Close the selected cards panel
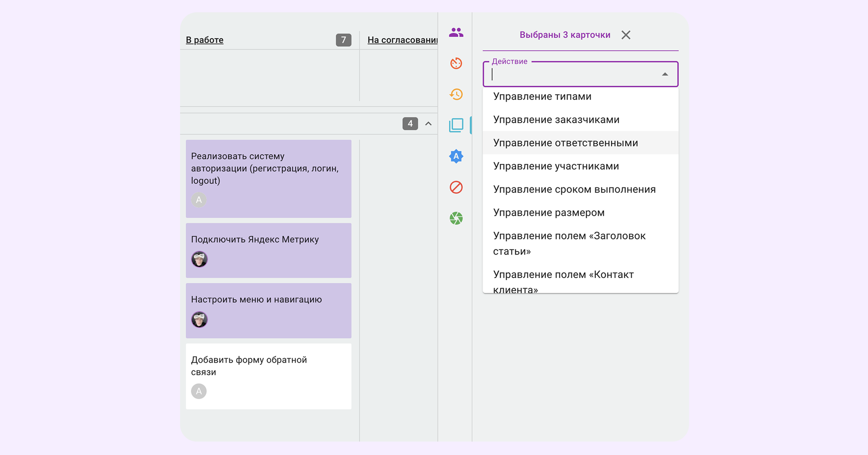The height and width of the screenshot is (455, 868). (625, 35)
